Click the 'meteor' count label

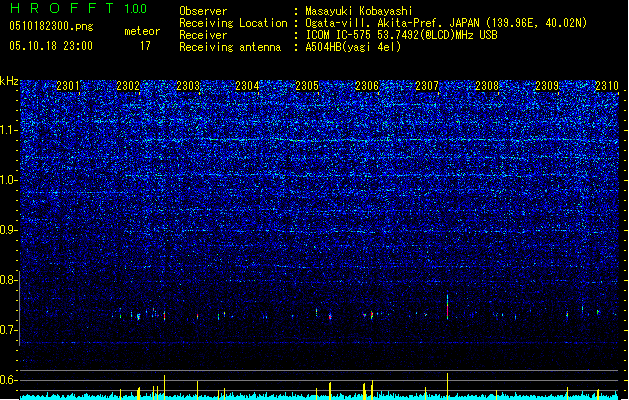click(x=142, y=31)
